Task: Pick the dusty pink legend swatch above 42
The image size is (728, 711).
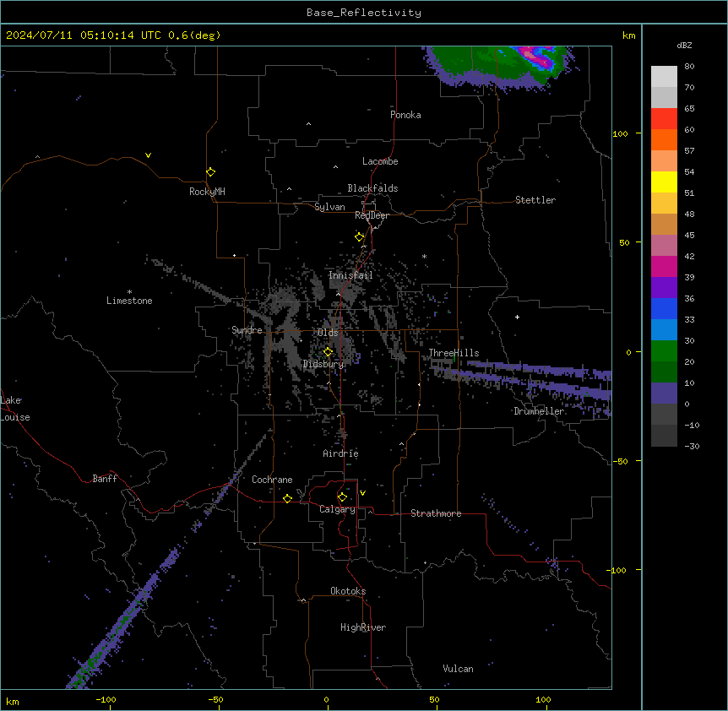Action: (664, 245)
